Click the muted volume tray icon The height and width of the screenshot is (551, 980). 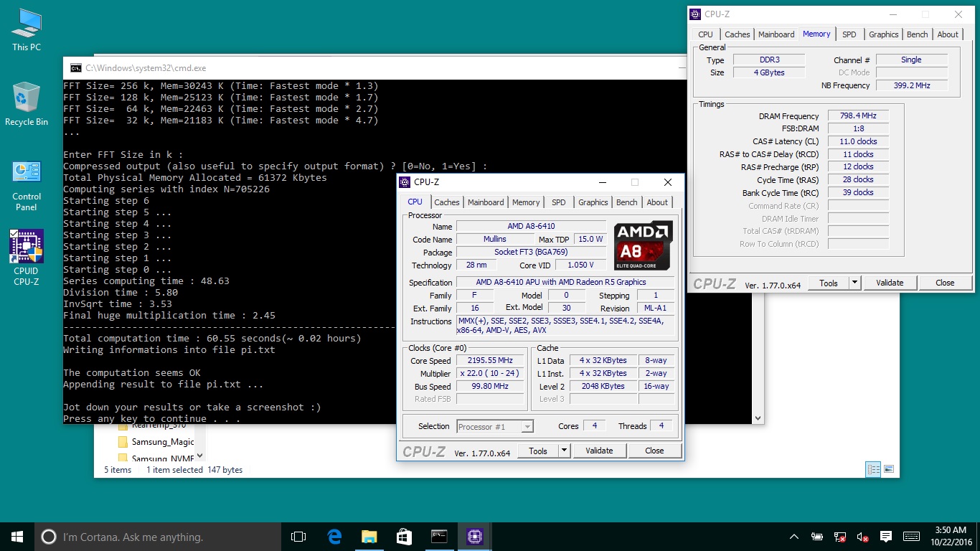point(863,537)
